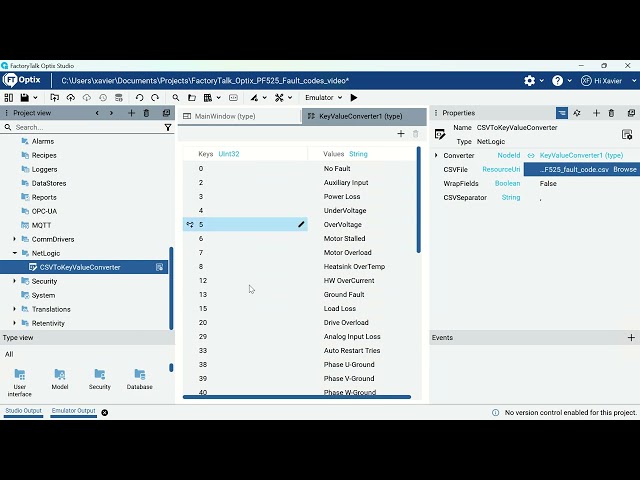Screen dimensions: 640x480
Task: Open the version history clock icon
Action: pos(103,98)
